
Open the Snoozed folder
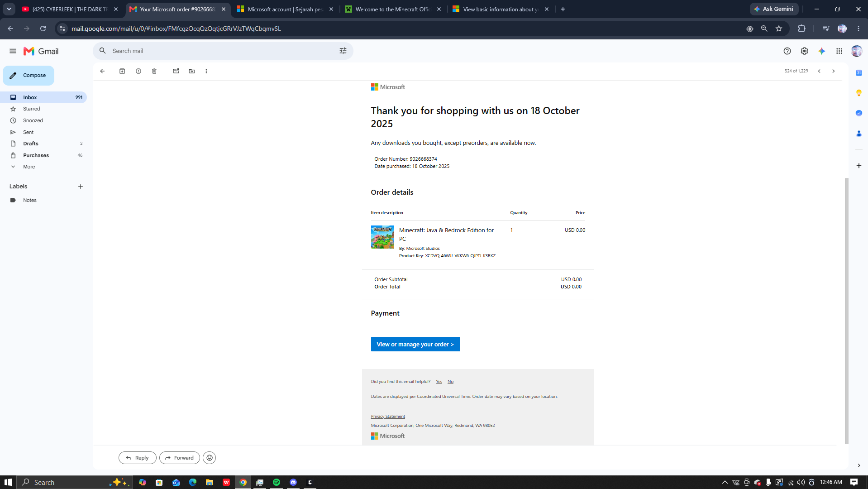click(x=43, y=120)
